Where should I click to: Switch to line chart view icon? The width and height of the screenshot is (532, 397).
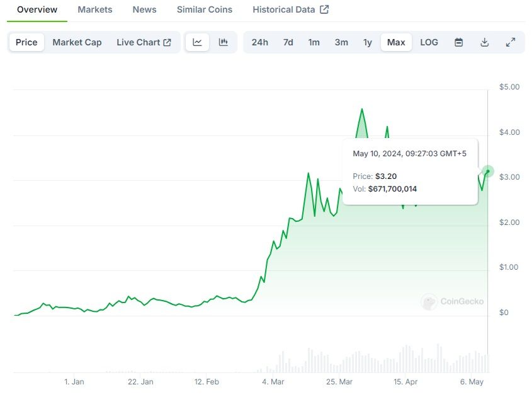(x=198, y=42)
